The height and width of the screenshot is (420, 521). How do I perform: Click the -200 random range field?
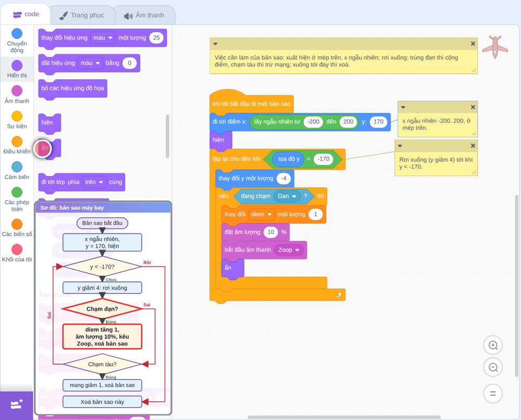point(313,121)
